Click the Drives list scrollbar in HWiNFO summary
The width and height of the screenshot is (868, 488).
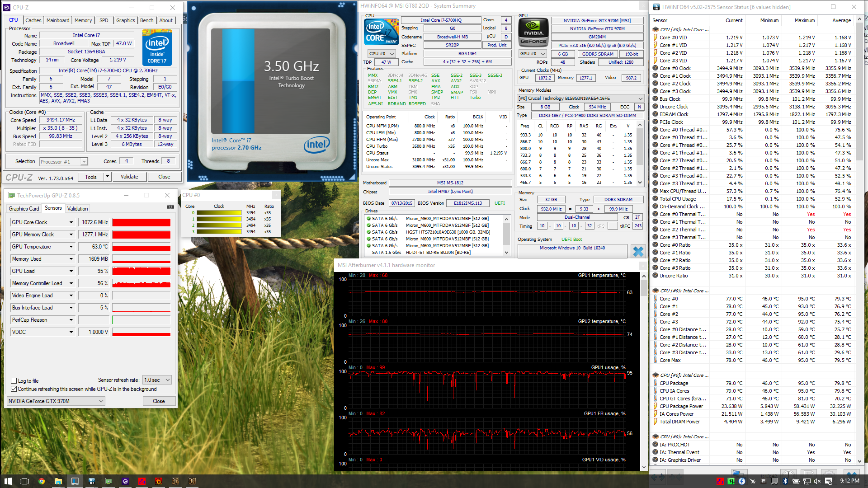click(x=506, y=235)
